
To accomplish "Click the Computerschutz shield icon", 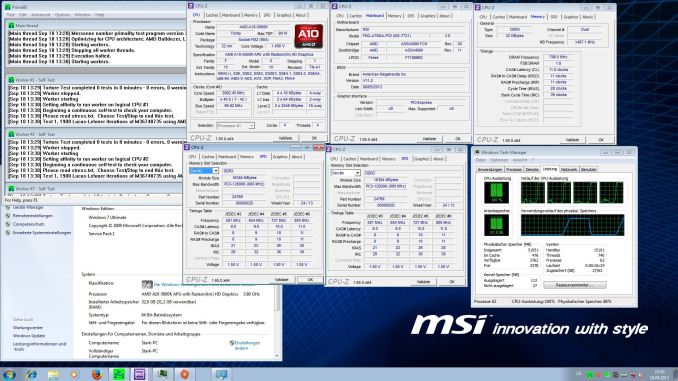I will pos(8,224).
